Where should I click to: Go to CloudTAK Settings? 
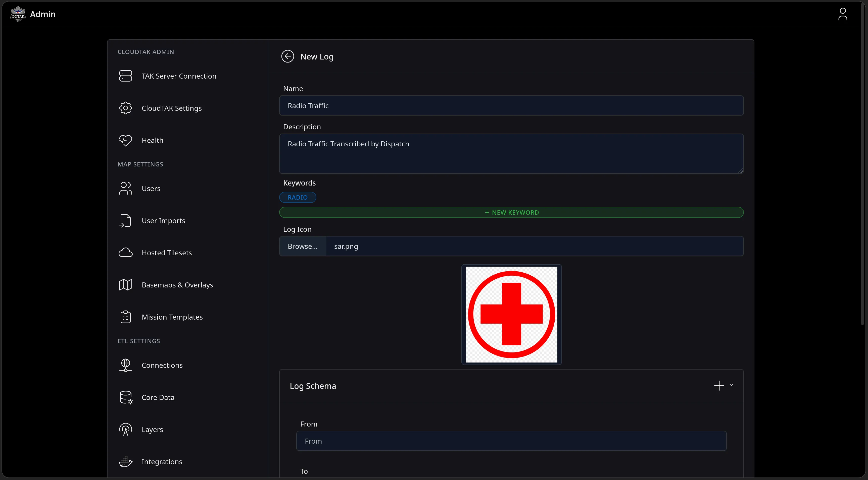pos(171,108)
